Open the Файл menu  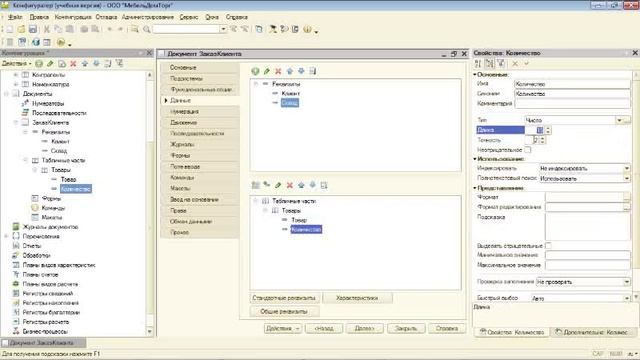[15, 17]
